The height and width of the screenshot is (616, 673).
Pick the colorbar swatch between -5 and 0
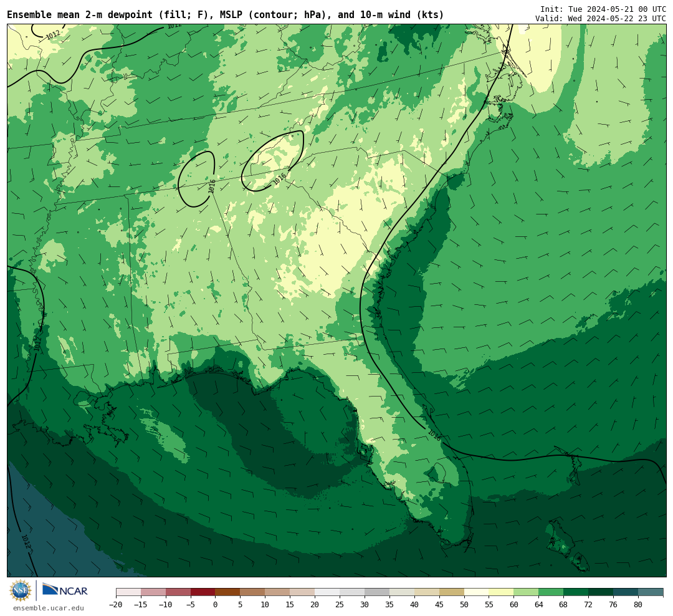tap(203, 592)
